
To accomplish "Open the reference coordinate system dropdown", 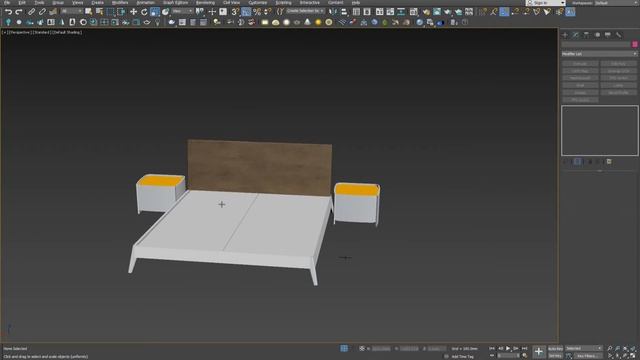I will pyautogui.click(x=182, y=11).
